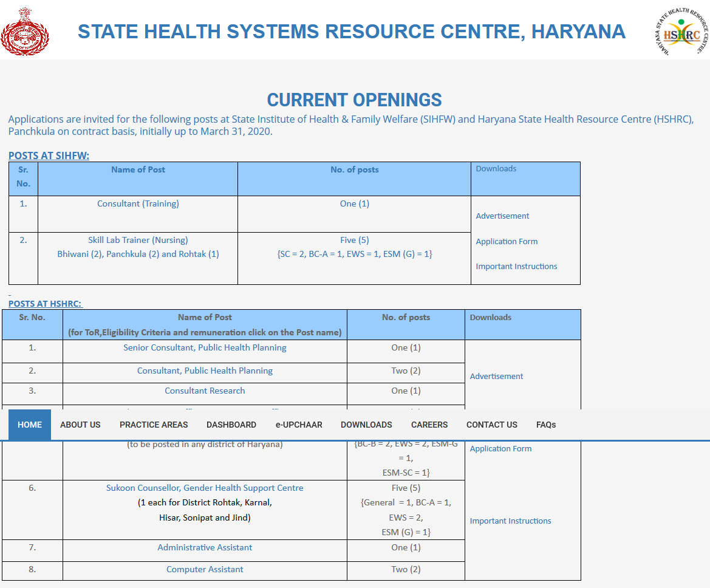Open SIHFW Application Form download link
Viewport: 710px width, 588px height.
point(507,241)
